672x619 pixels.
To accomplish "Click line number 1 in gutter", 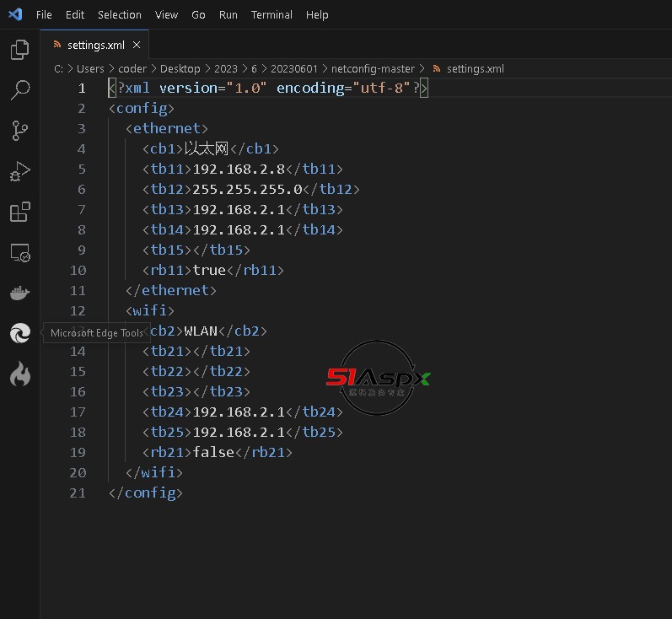I will [x=82, y=89].
